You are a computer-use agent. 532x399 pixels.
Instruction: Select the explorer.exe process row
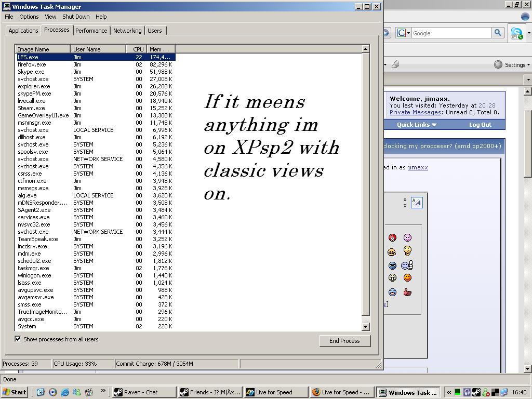tap(95, 86)
